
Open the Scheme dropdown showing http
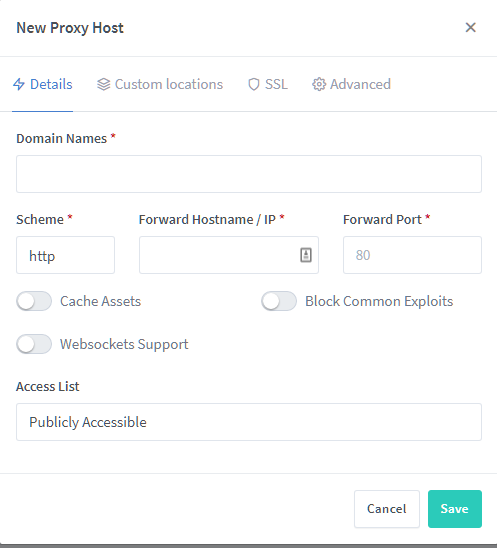coord(65,255)
